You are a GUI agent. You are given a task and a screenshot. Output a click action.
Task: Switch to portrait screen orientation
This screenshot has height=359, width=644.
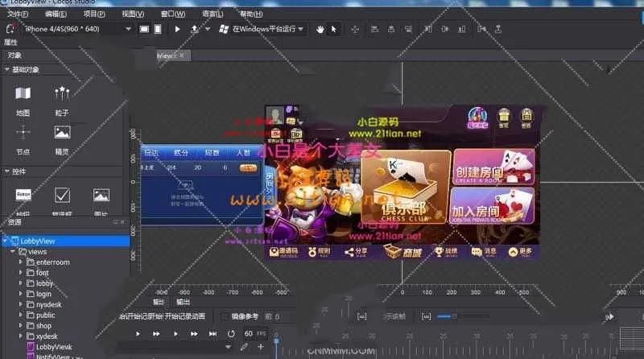pyautogui.click(x=159, y=29)
